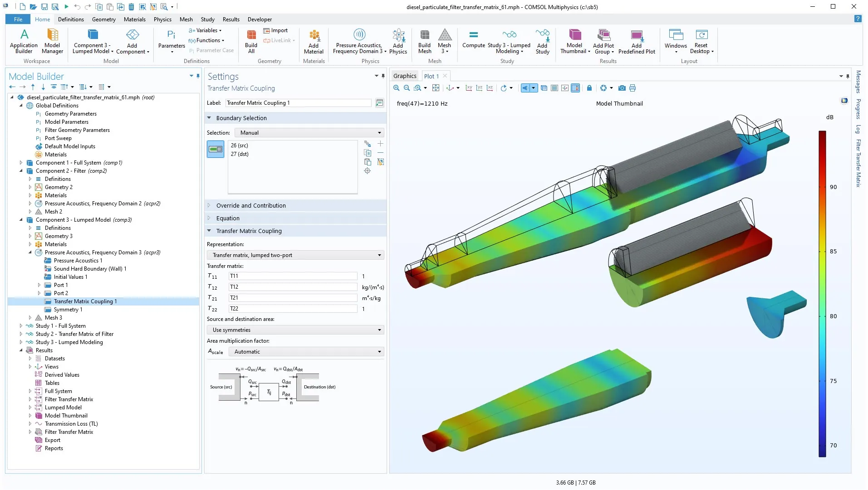Expand the Override and Contribution section
868x490 pixels.
tap(251, 205)
